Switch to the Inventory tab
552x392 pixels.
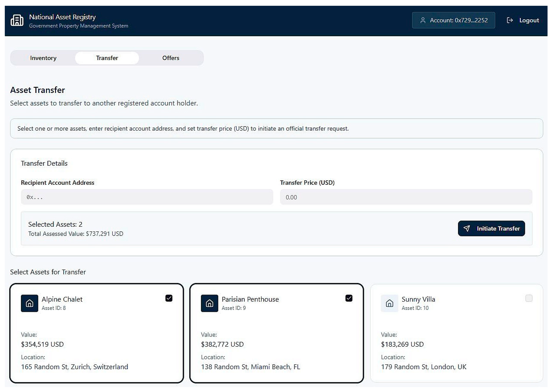(43, 58)
